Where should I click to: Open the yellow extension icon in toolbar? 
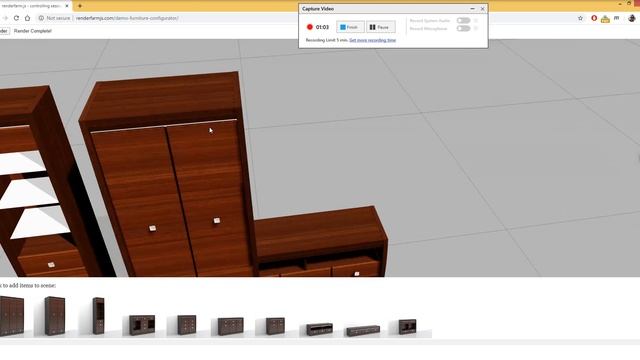605,18
